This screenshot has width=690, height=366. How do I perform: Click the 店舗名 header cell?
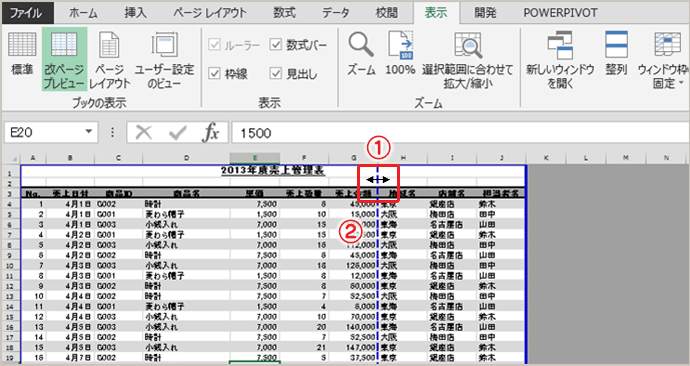(x=451, y=193)
